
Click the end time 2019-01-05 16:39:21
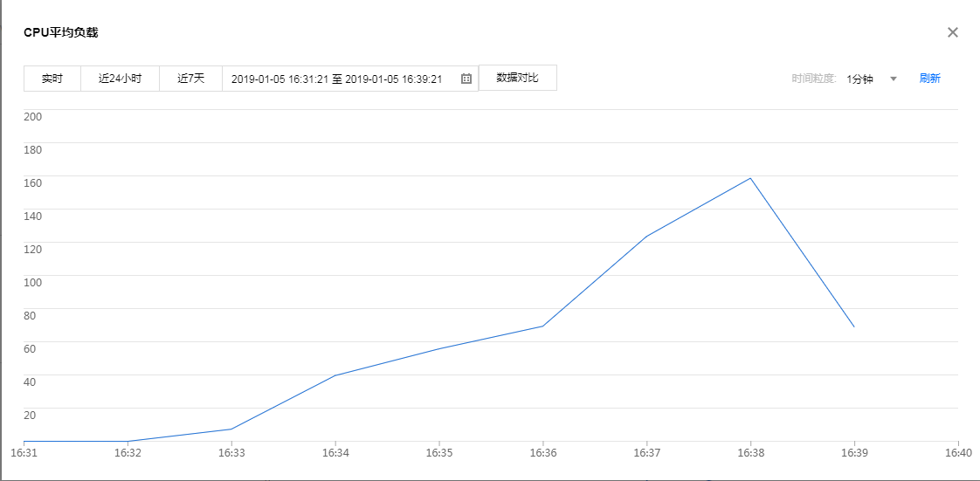point(393,79)
